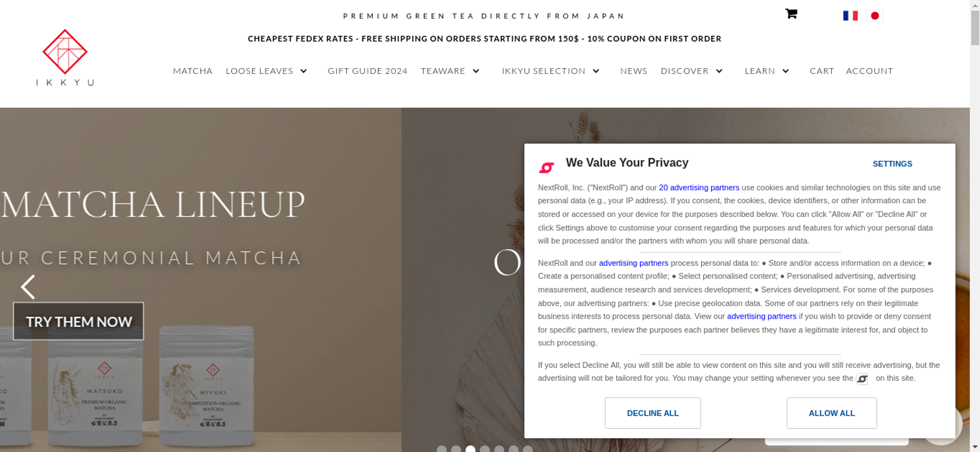The width and height of the screenshot is (980, 452).
Task: Go to previous slide with left arrow
Action: click(28, 286)
